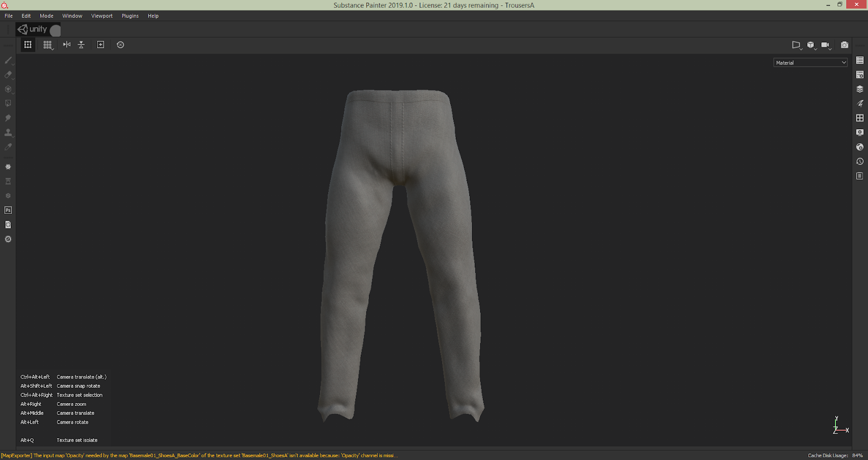Select the Eraser tool
Viewport: 868px width, 460px height.
point(8,75)
